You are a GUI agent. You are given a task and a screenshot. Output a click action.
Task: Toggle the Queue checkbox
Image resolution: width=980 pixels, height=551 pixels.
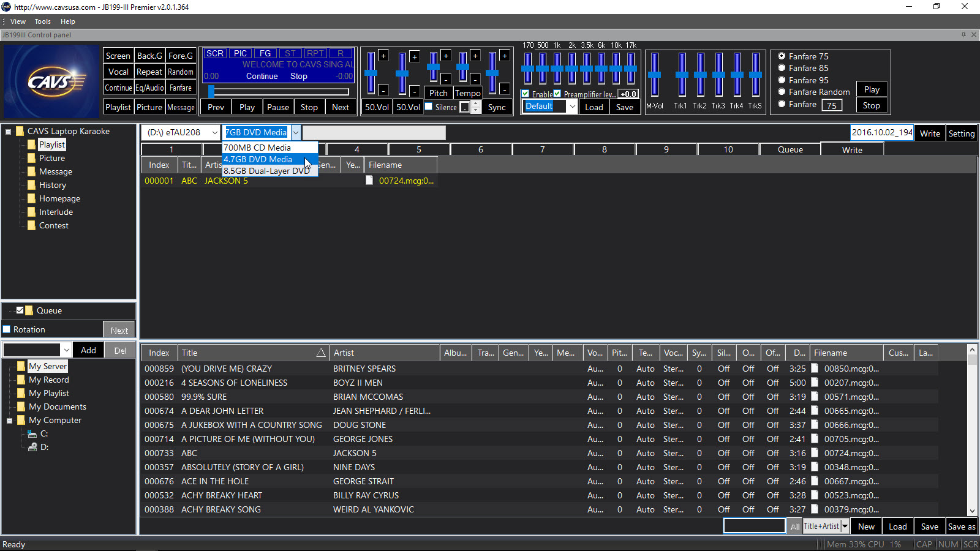point(20,310)
